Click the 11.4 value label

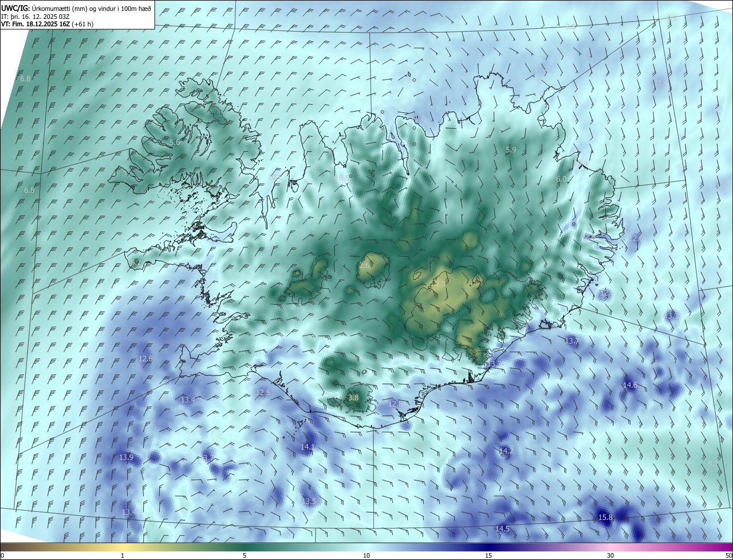tap(661, 82)
